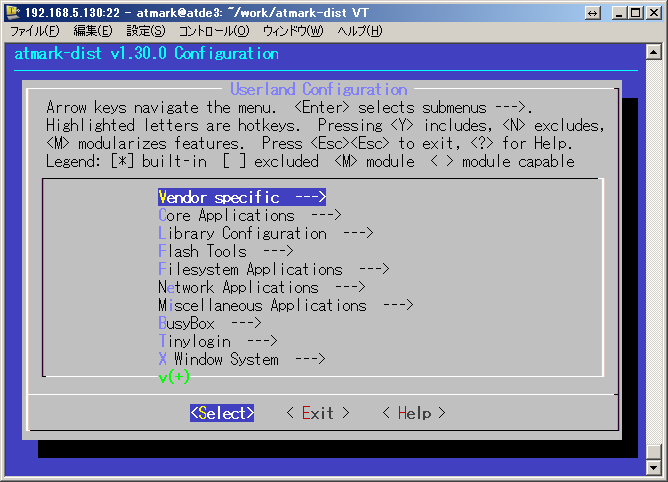Image resolution: width=668 pixels, height=482 pixels.
Task: Open the ウィンドウ(W) menu
Action: pos(293,31)
